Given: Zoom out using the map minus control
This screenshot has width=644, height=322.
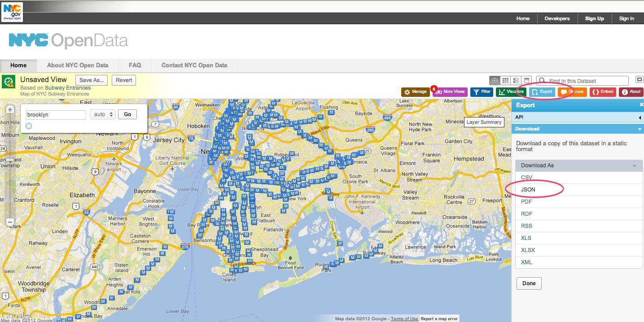Looking at the screenshot, I should coord(9,222).
